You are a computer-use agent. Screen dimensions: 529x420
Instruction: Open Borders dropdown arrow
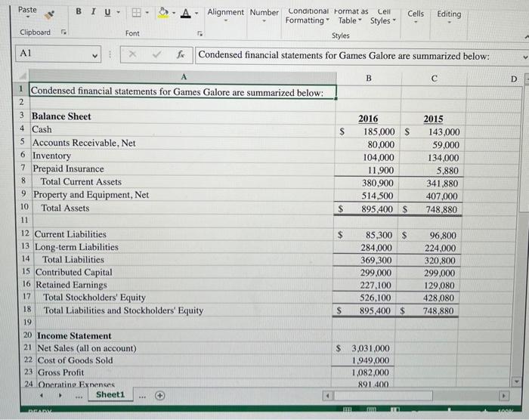[147, 13]
